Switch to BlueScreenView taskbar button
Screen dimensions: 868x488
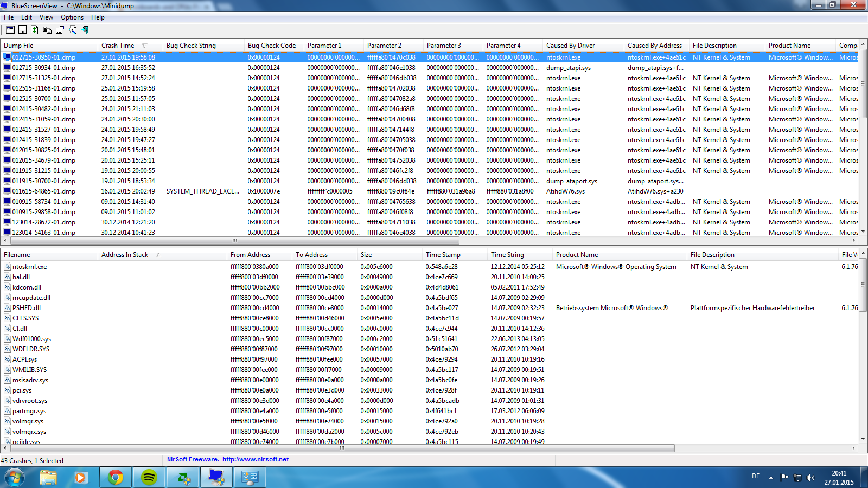[216, 478]
